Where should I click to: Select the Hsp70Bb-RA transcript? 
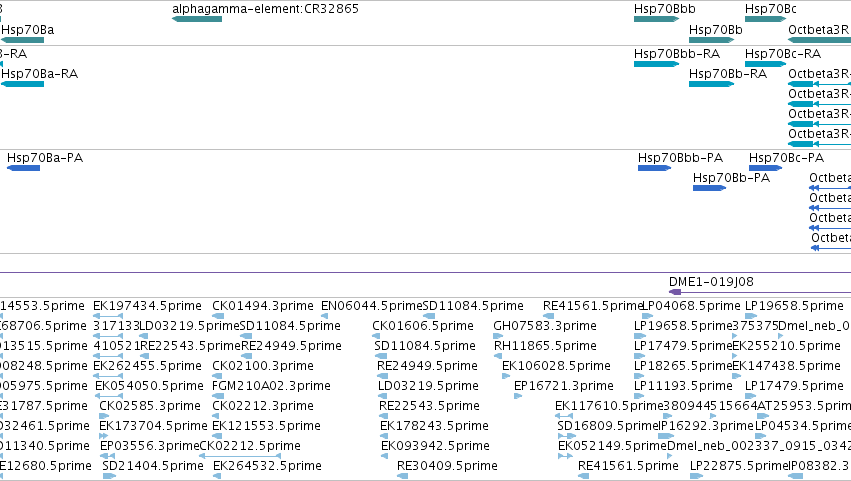[x=712, y=84]
